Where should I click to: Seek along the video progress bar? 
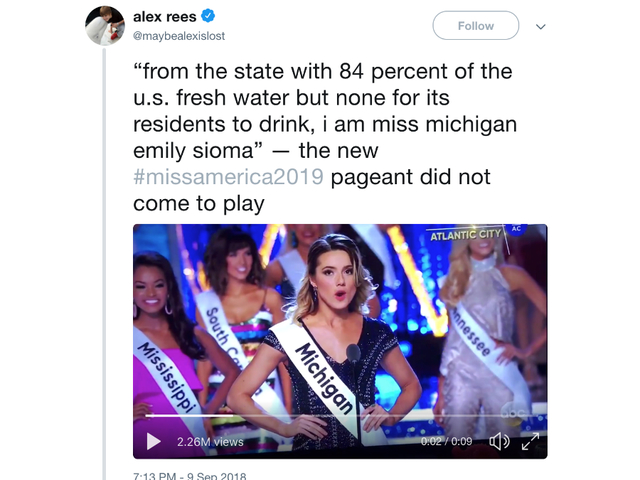(340, 414)
